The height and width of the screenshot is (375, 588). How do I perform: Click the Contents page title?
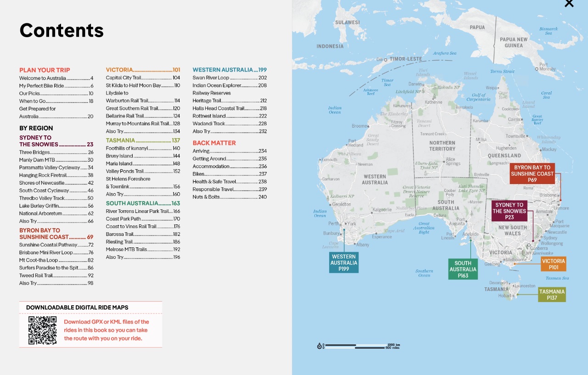coord(61,30)
